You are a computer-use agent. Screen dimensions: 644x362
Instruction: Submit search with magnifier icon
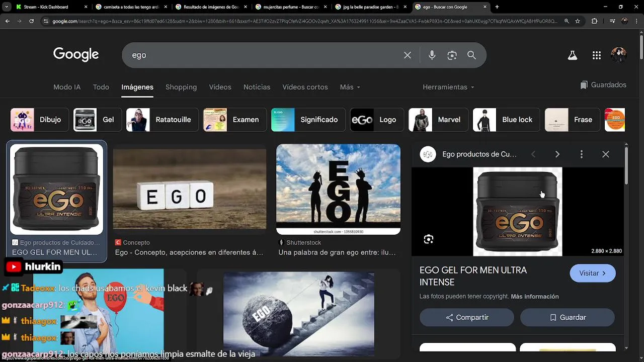pos(471,55)
